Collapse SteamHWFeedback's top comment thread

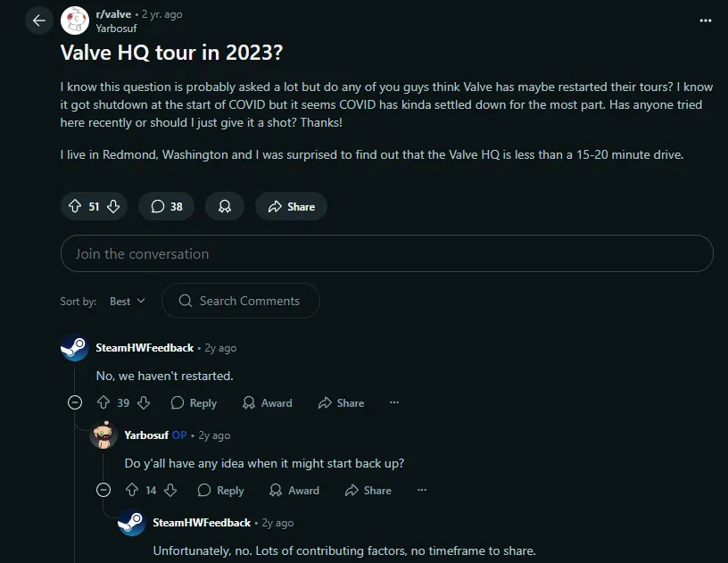(75, 402)
